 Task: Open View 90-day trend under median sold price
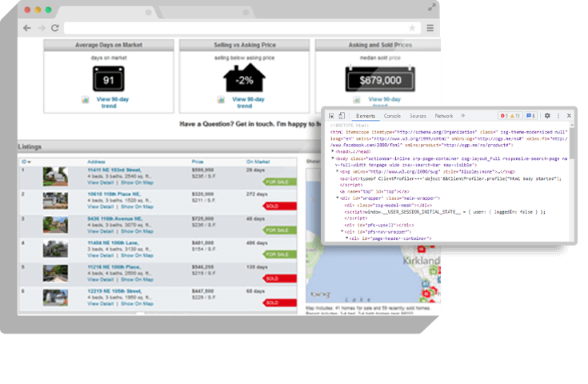384,102
